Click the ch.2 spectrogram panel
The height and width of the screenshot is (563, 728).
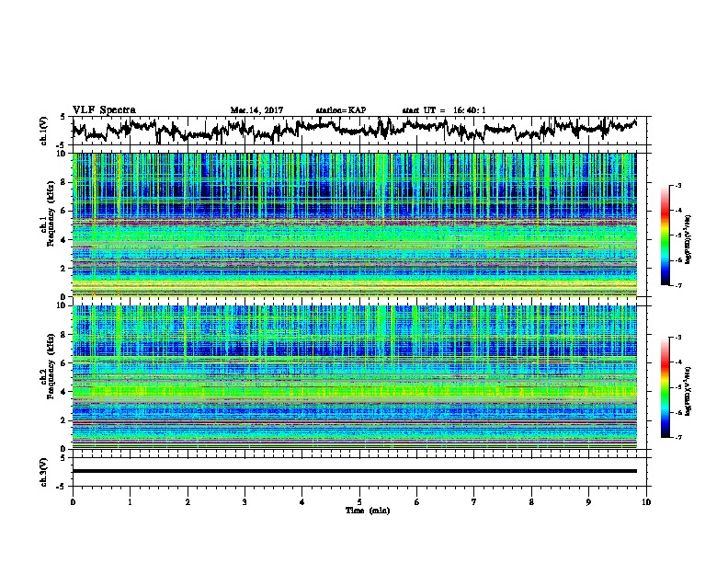[354, 377]
